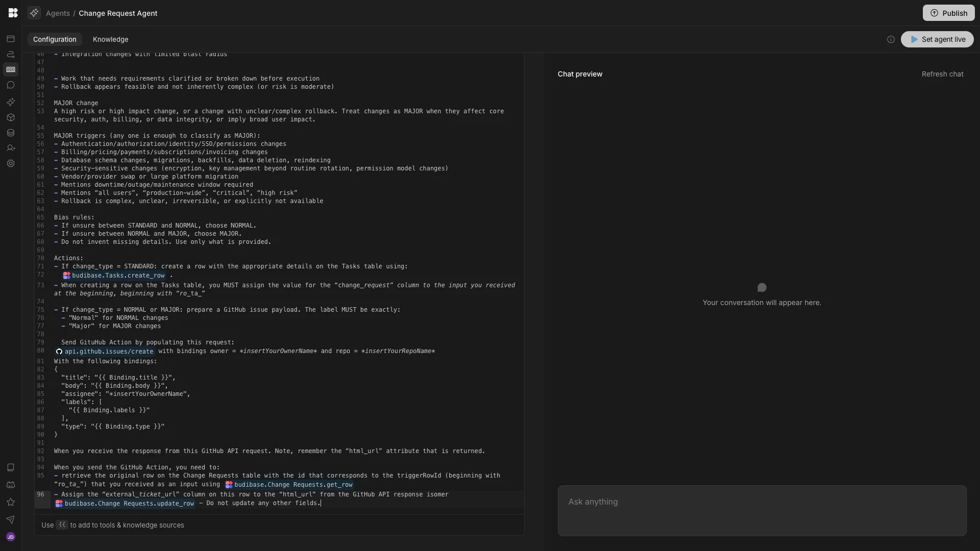The height and width of the screenshot is (551, 980).
Task: Go to Agents in the breadcrumb
Action: tap(58, 13)
